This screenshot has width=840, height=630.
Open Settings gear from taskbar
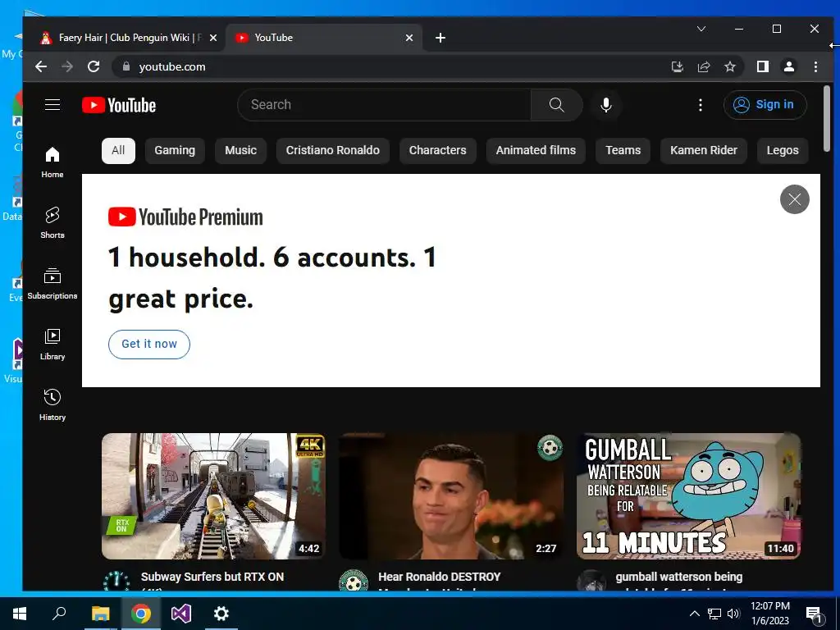point(221,614)
